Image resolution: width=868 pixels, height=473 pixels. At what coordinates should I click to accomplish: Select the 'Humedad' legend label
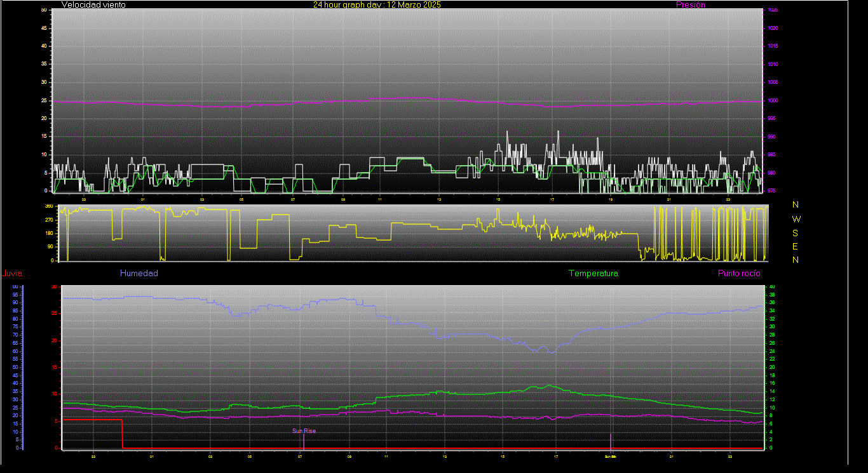pos(139,273)
